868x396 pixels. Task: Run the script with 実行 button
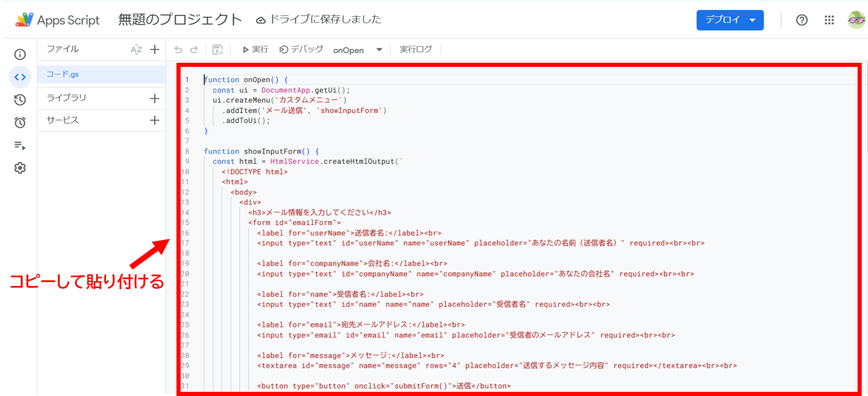[255, 49]
